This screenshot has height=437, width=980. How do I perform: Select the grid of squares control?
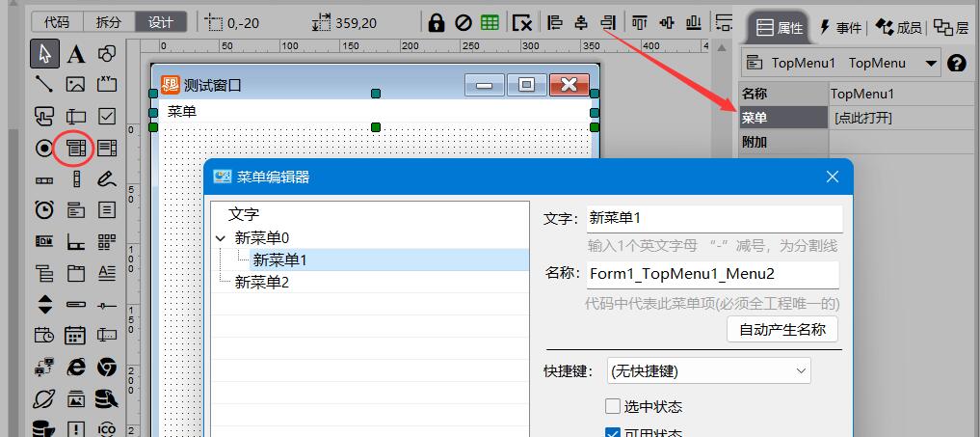(107, 242)
